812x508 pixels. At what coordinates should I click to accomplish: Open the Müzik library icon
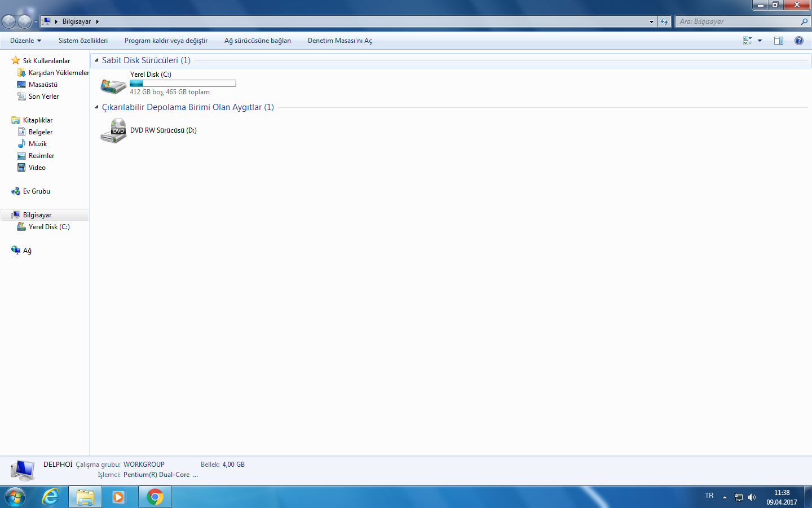(x=21, y=143)
